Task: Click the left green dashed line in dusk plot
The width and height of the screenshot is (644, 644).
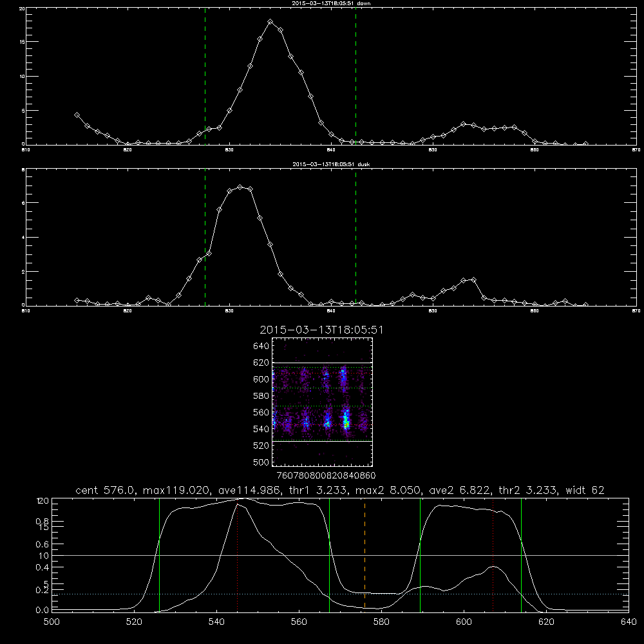Action: 205,237
